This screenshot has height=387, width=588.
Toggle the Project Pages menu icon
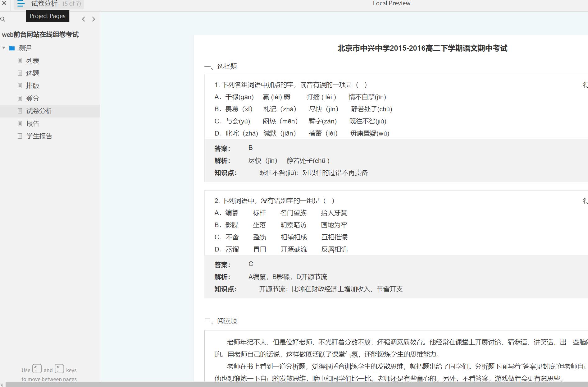point(21,4)
